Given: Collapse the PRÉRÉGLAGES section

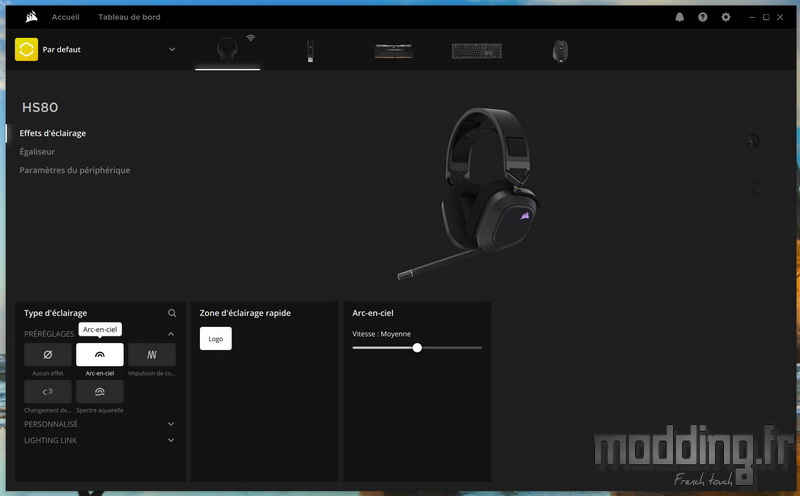Looking at the screenshot, I should [171, 334].
